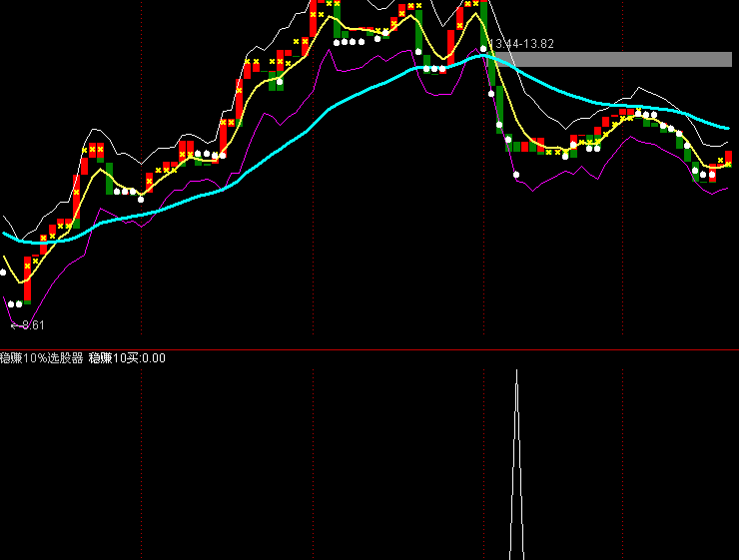Click the white dot just left of the 13.44-13.82 label
This screenshot has height=560, width=739.
click(x=483, y=49)
